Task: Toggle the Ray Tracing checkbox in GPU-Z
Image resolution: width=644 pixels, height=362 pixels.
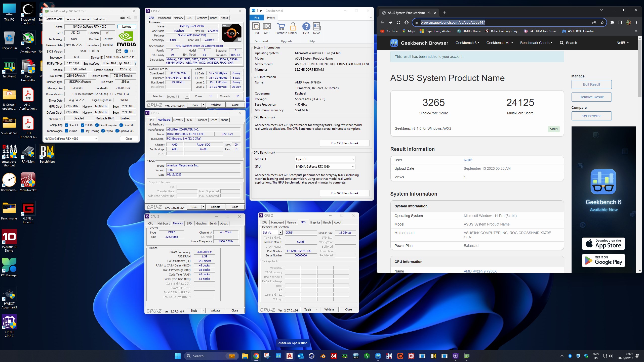Action: 82,131
